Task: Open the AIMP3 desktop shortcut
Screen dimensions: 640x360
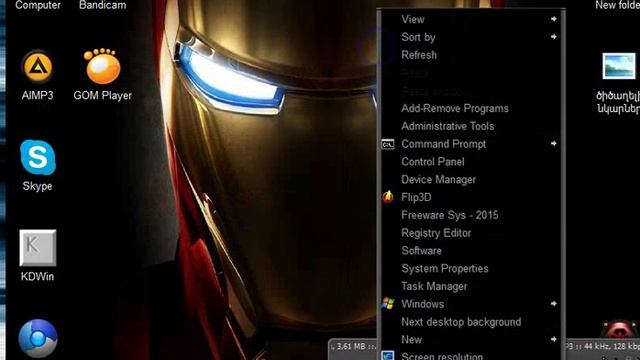Action: (38, 67)
